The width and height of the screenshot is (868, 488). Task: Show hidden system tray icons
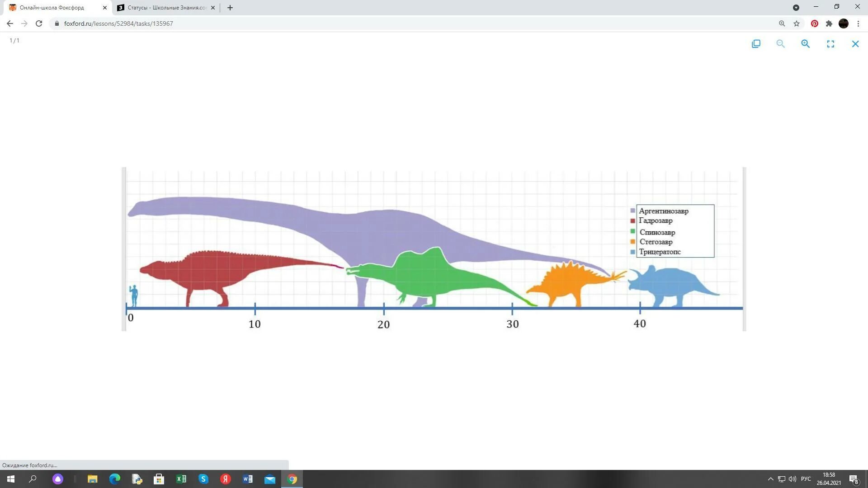[x=770, y=479]
